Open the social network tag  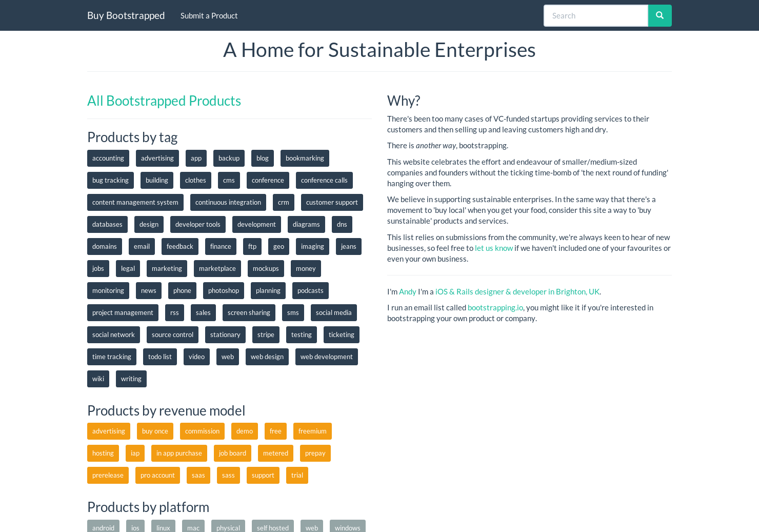(x=113, y=334)
